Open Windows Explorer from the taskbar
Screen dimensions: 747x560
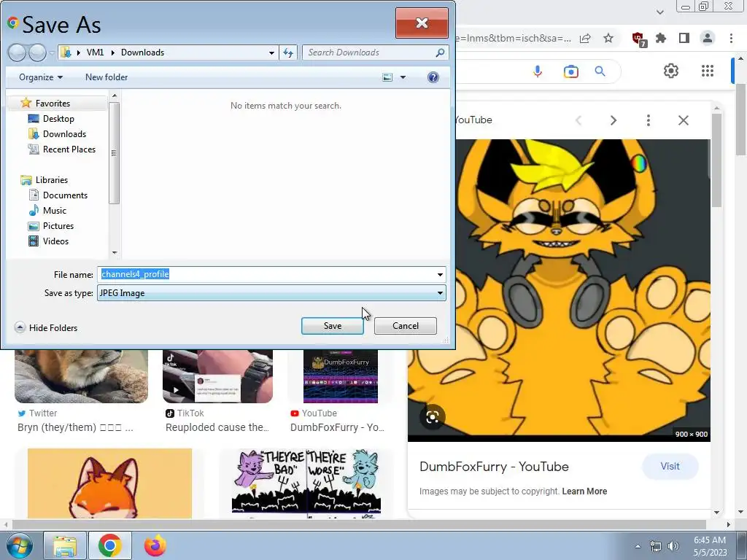(x=65, y=545)
